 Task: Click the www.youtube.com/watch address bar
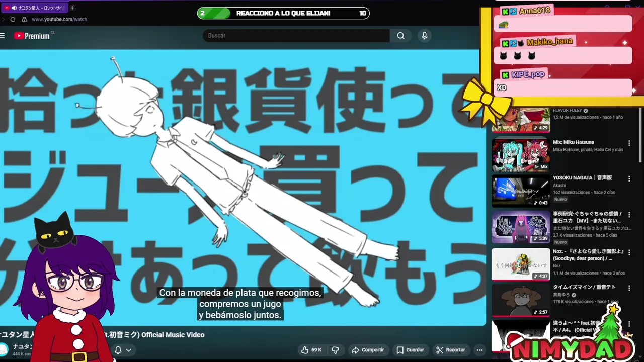click(59, 19)
